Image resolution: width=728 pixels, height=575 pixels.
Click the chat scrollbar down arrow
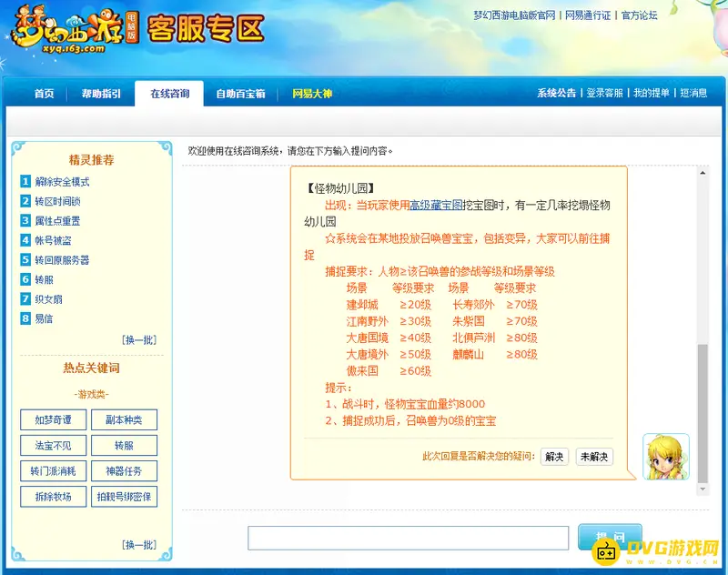(703, 489)
